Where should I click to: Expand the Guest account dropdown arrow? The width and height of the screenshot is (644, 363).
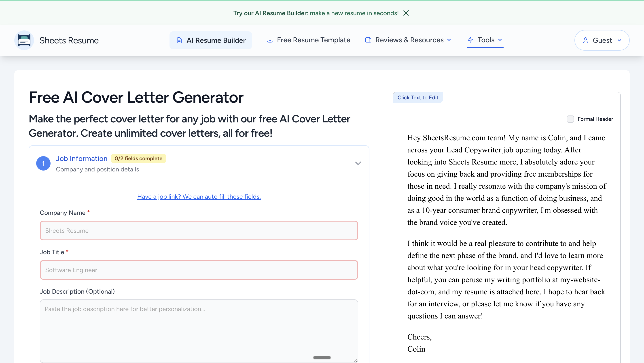click(619, 40)
